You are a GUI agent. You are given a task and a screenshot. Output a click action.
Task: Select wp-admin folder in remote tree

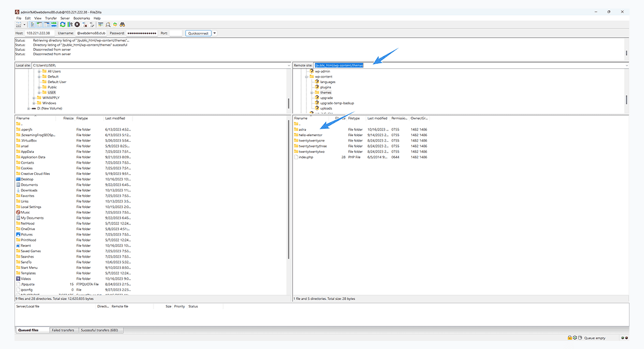(323, 71)
